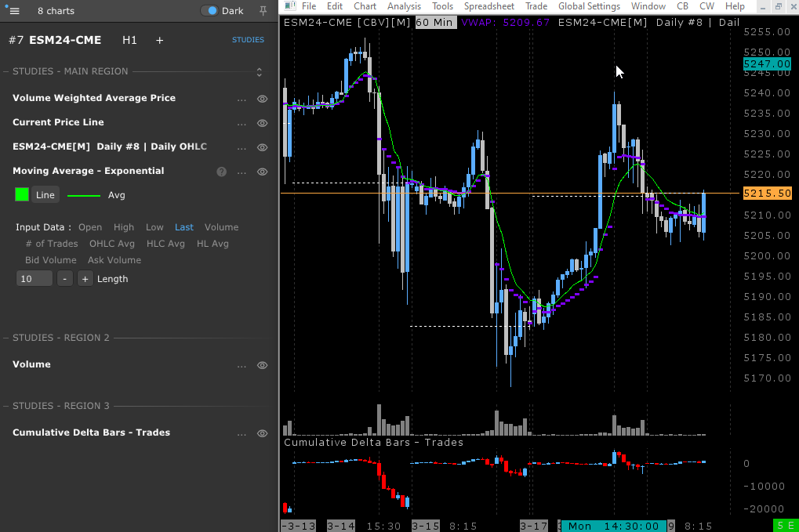Collapse the Studies - Main Region section
The width and height of the screenshot is (799, 532).
[x=260, y=72]
